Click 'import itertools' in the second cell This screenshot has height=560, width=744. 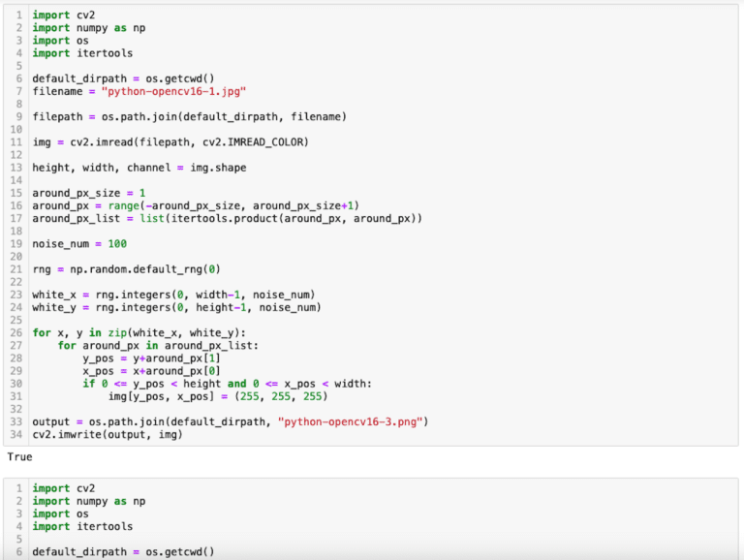point(82,526)
